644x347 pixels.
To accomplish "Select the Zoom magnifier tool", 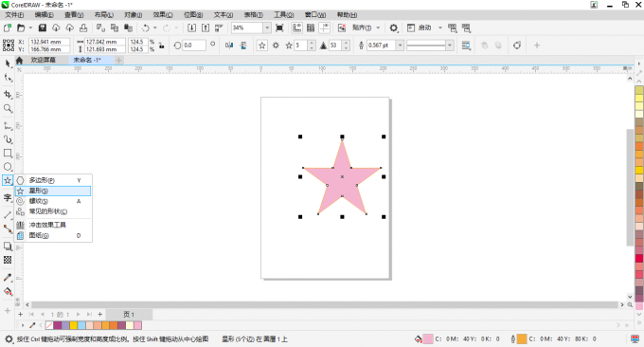I will (8, 108).
